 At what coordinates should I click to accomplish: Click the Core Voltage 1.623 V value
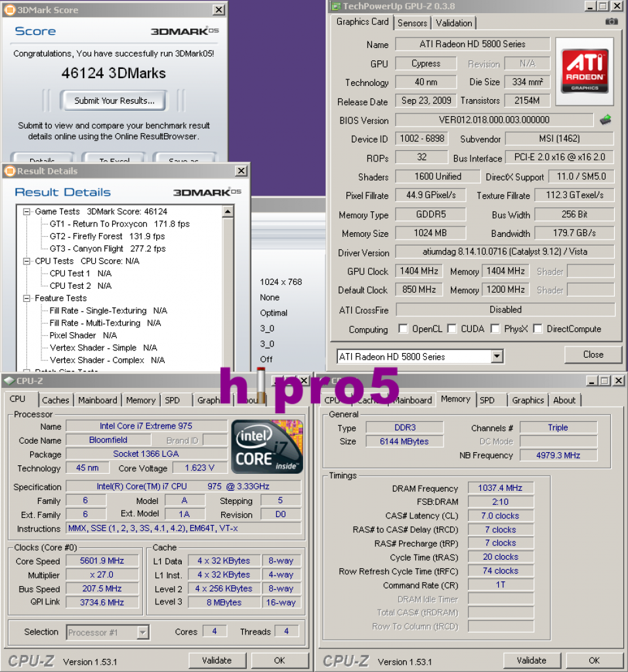(x=199, y=467)
